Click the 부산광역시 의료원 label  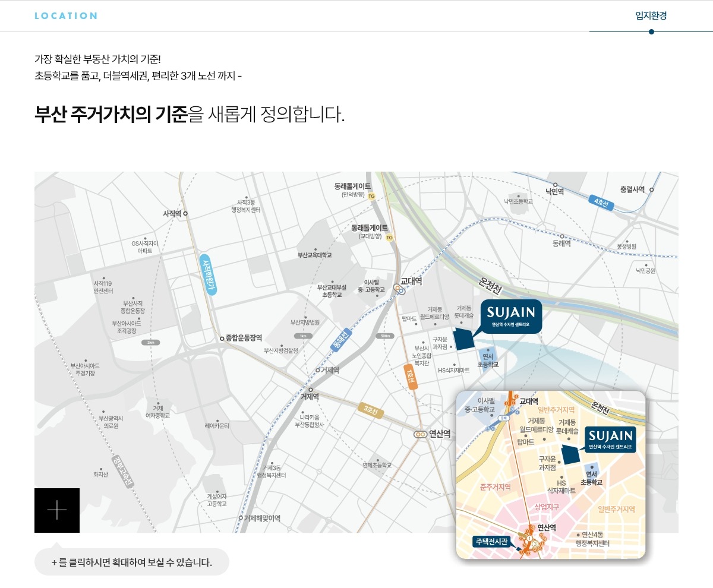111,422
